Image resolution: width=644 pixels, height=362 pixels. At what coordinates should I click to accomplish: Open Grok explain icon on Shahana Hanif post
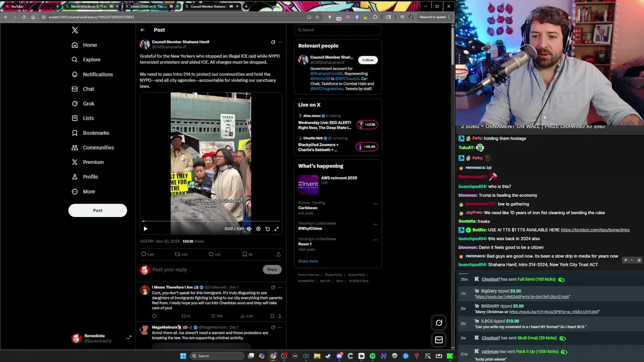(273, 42)
